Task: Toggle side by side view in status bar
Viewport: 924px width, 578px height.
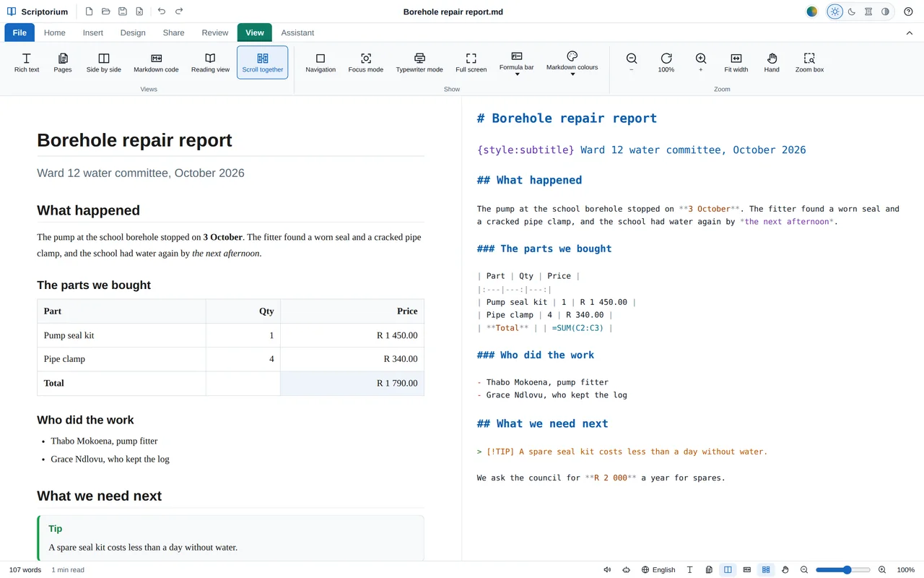Action: coord(728,570)
